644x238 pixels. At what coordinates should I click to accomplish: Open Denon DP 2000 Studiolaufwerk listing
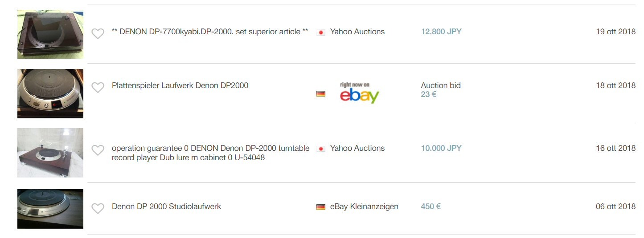coord(166,206)
